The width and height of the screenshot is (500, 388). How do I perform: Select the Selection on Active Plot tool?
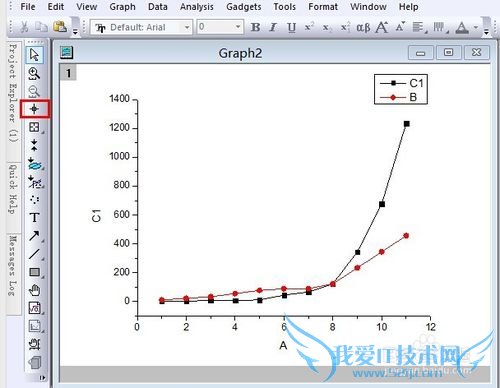click(x=34, y=164)
